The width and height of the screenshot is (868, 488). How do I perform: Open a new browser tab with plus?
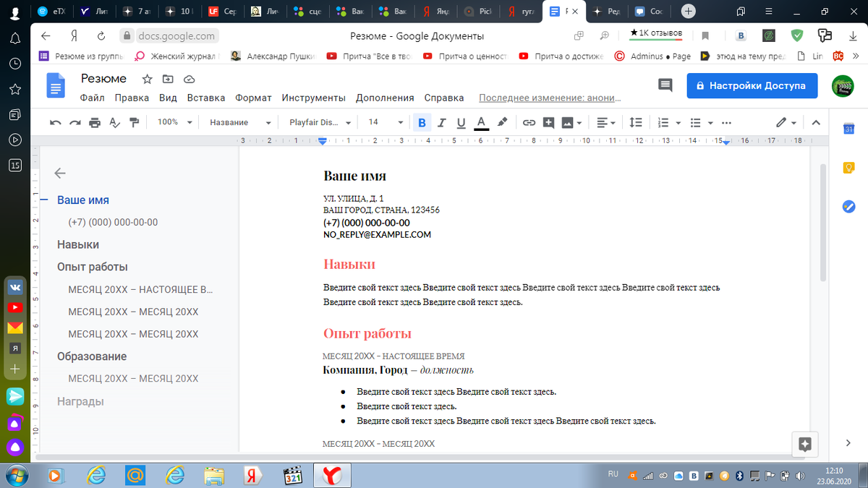[689, 11]
